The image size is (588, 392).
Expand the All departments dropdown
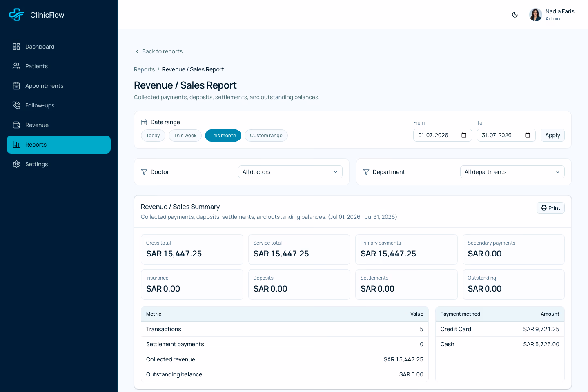pyautogui.click(x=512, y=172)
